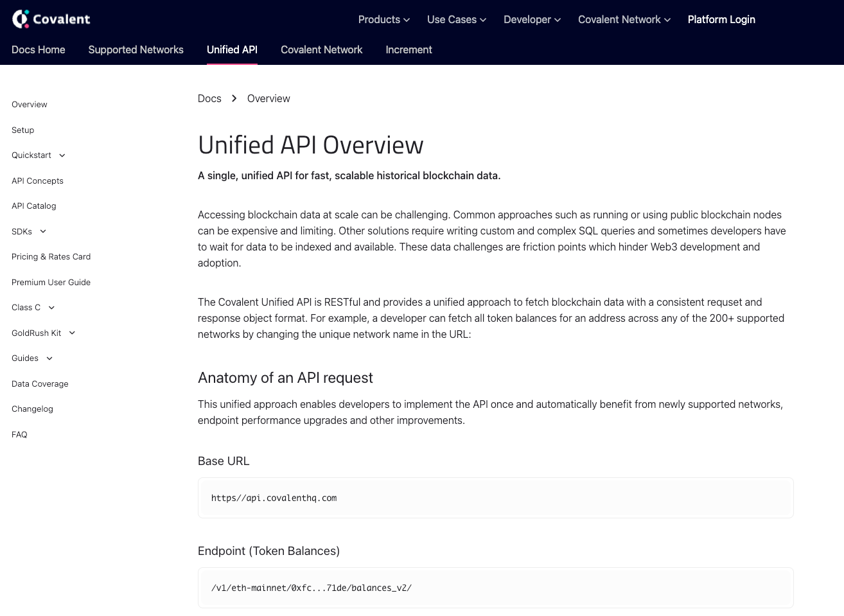The height and width of the screenshot is (616, 844).
Task: Open Overview in the sidebar
Action: tap(30, 104)
